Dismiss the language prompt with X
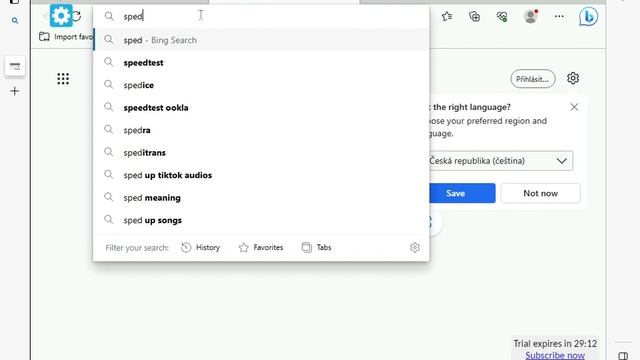Viewport: 640px width, 360px height. coord(574,107)
